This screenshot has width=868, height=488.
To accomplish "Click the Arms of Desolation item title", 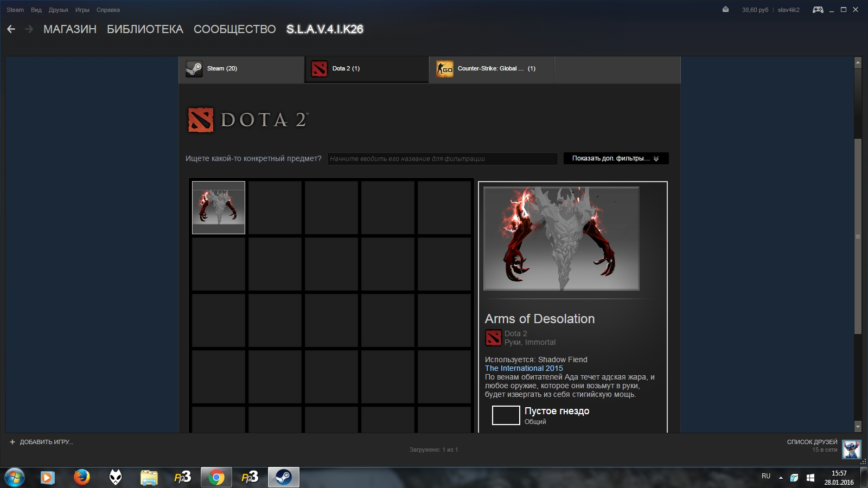I will 540,319.
